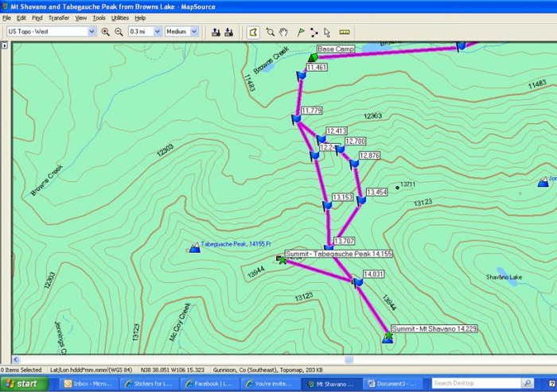The image size is (557, 392).
Task: Open the Utilities menu
Action: click(x=120, y=17)
